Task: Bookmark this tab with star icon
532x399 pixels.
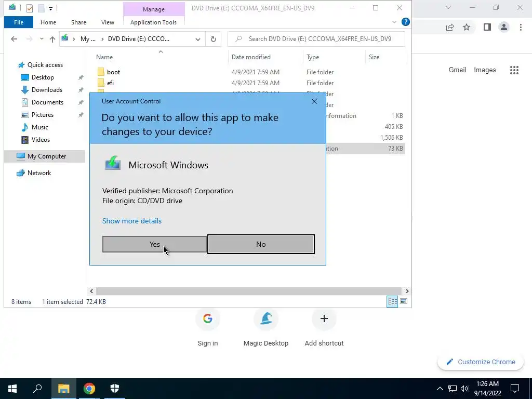Action: [x=467, y=27]
